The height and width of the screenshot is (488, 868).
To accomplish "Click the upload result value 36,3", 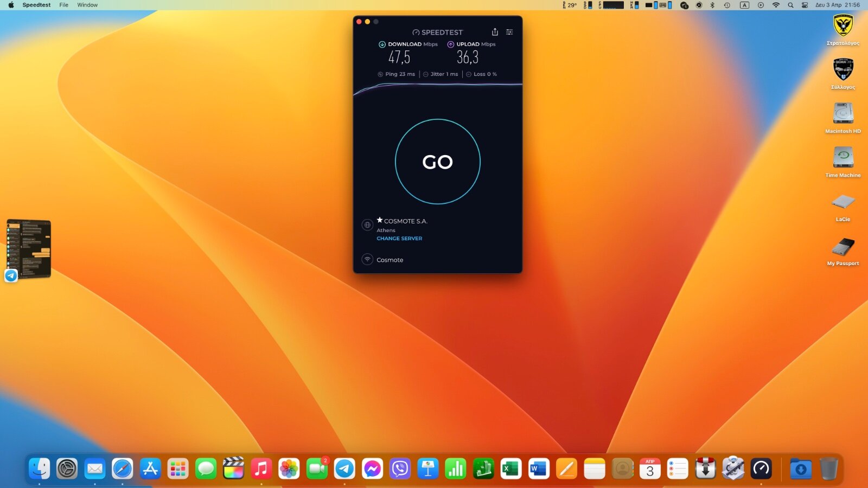I will (x=468, y=57).
